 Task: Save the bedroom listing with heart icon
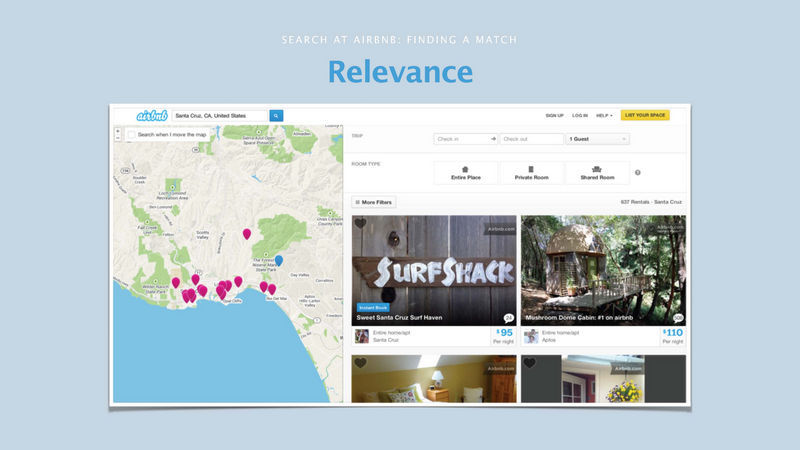click(x=360, y=363)
